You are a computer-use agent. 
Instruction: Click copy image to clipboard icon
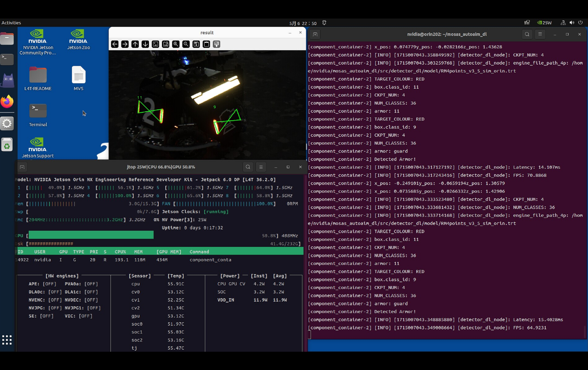click(x=206, y=44)
